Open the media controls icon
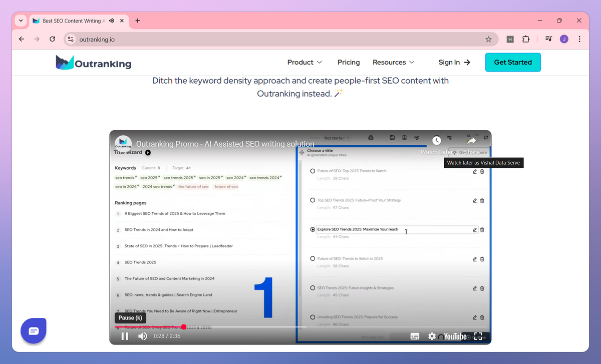This screenshot has width=601, height=364. click(x=549, y=39)
